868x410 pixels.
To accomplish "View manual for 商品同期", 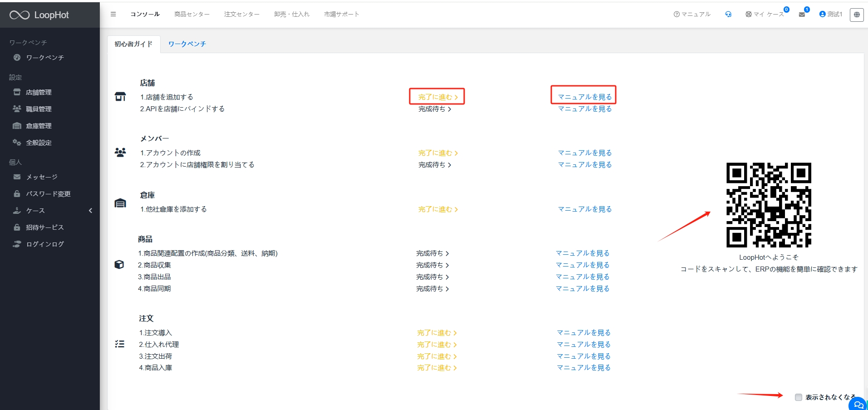I will coord(583,289).
